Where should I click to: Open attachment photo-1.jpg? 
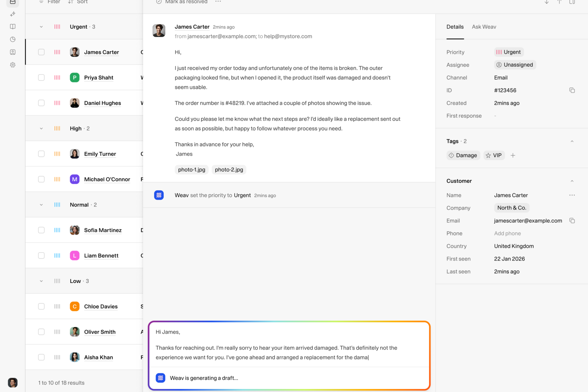click(x=191, y=170)
